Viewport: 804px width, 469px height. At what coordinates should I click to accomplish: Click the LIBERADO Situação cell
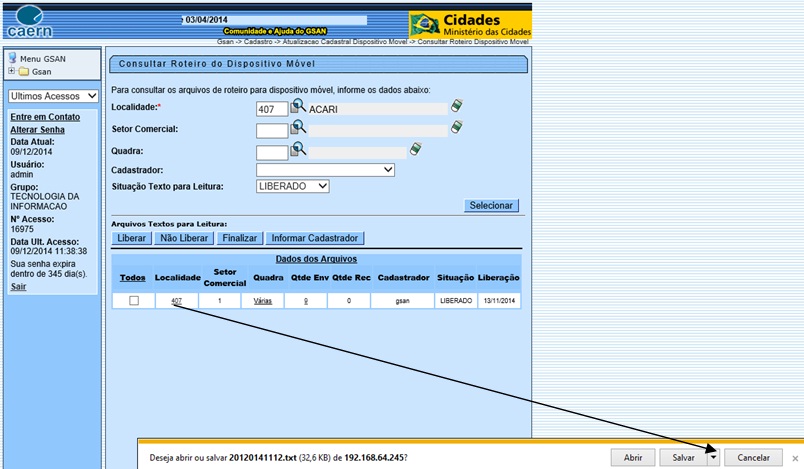coord(456,301)
